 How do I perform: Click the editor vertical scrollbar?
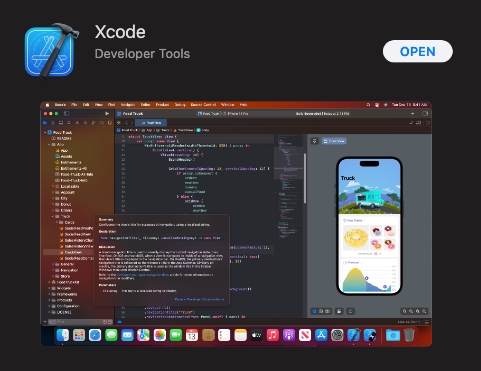305,178
